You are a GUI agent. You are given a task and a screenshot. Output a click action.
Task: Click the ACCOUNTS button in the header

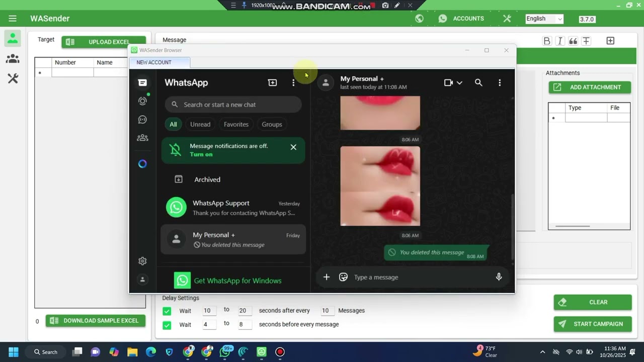[x=461, y=19]
